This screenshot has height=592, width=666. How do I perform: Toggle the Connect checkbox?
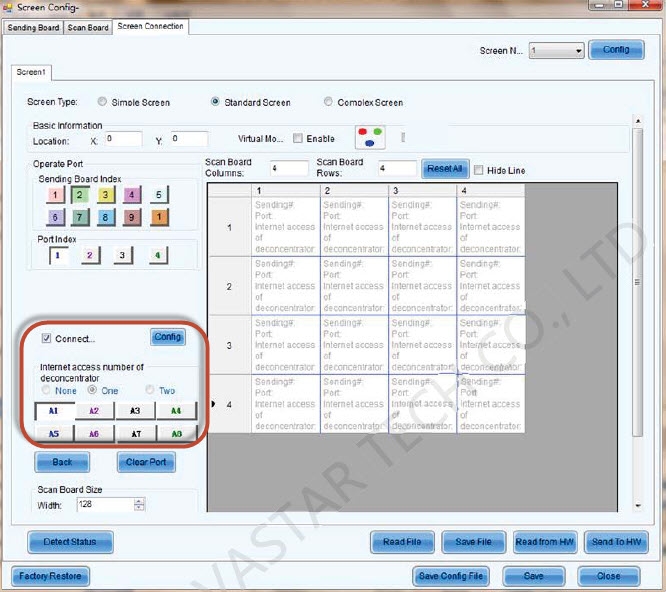point(46,339)
